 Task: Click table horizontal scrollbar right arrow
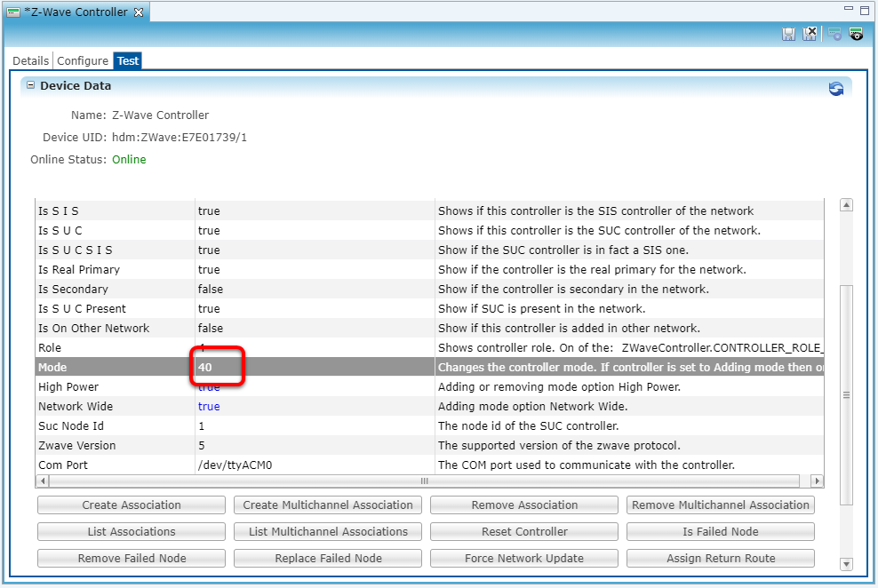pos(817,481)
